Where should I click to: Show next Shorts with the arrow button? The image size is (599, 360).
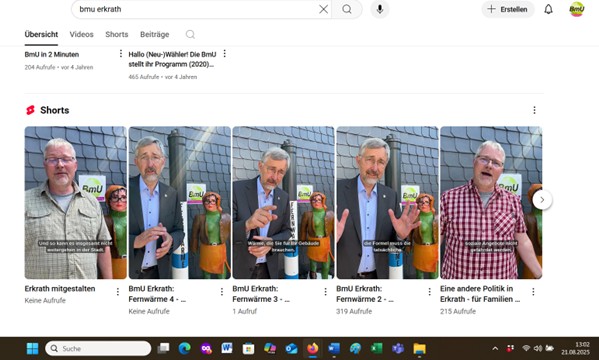coord(542,200)
